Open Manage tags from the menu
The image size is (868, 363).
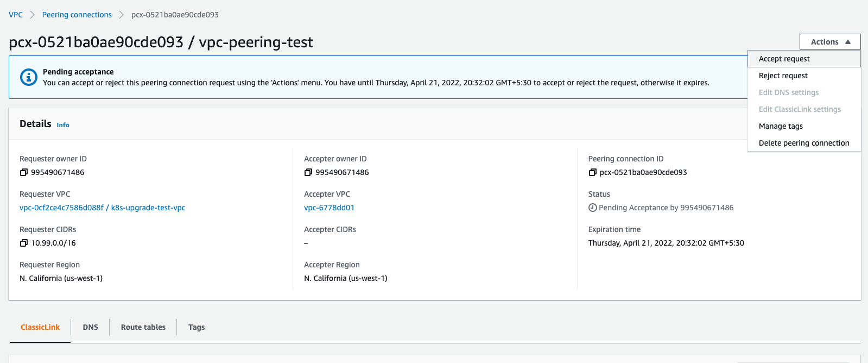click(781, 126)
